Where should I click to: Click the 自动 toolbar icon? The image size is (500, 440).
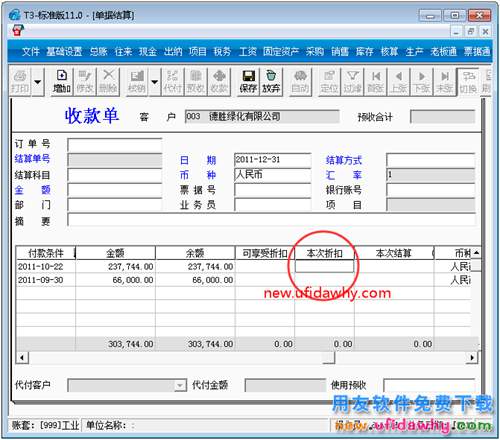tap(300, 82)
